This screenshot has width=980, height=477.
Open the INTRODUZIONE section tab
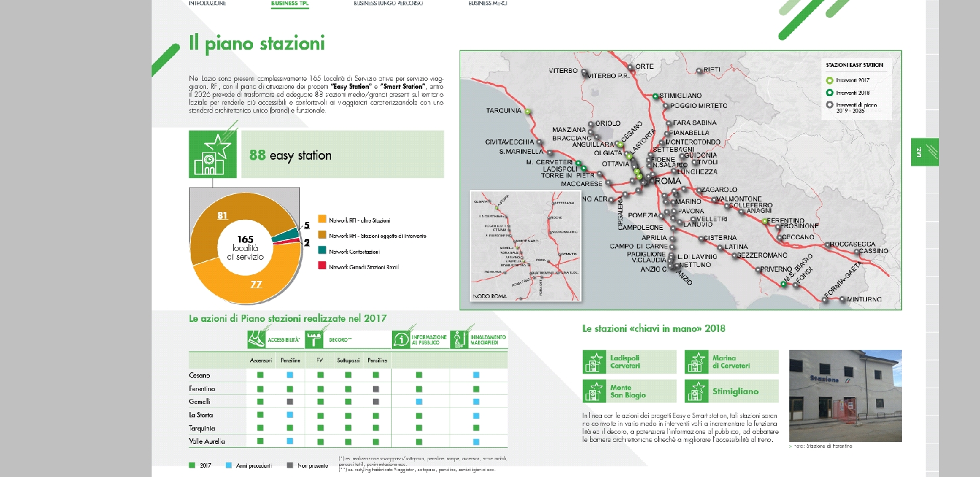click(x=207, y=3)
